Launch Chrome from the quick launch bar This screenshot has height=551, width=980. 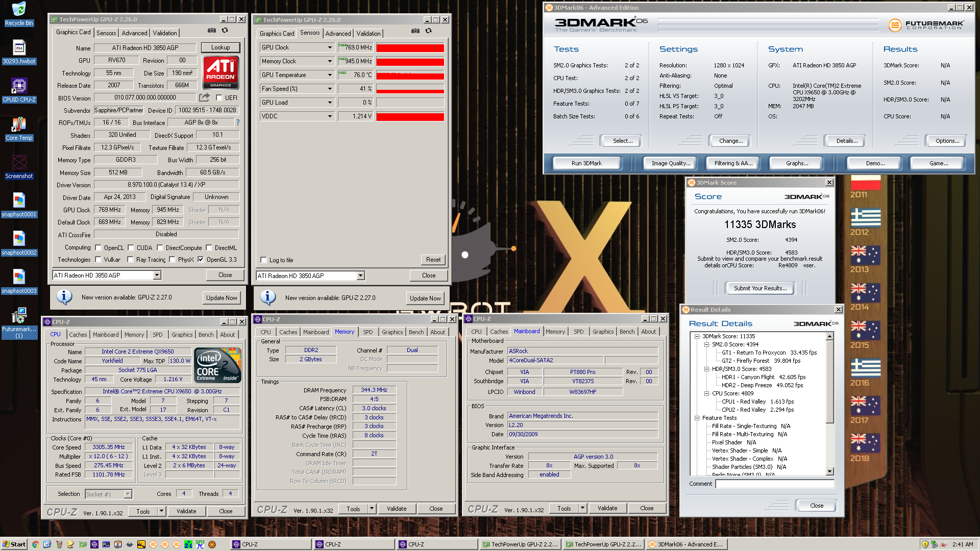pos(35,544)
